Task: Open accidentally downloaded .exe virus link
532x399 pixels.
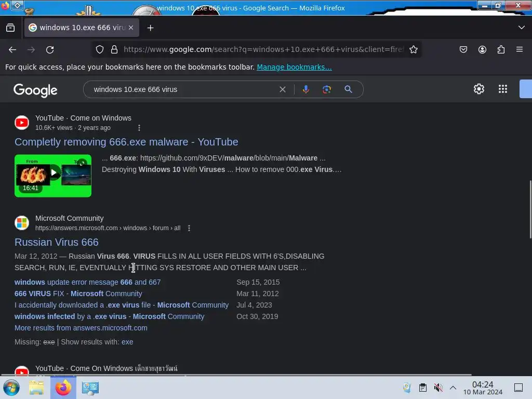Action: click(122, 305)
